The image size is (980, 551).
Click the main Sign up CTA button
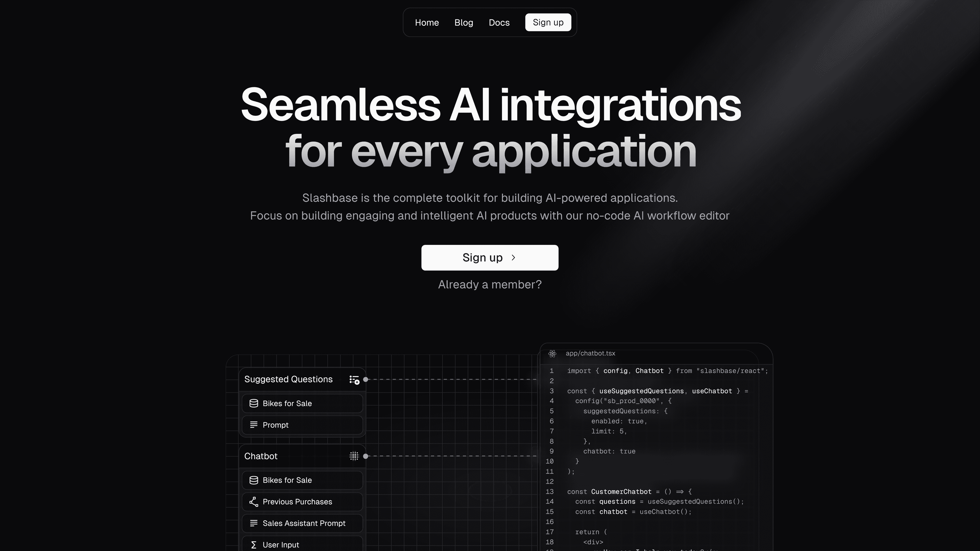(490, 257)
